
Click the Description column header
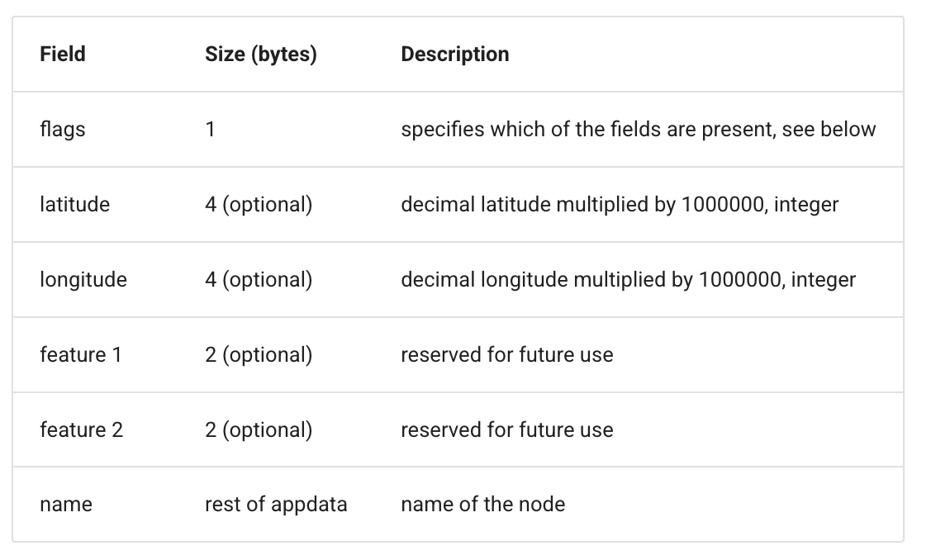tap(454, 54)
